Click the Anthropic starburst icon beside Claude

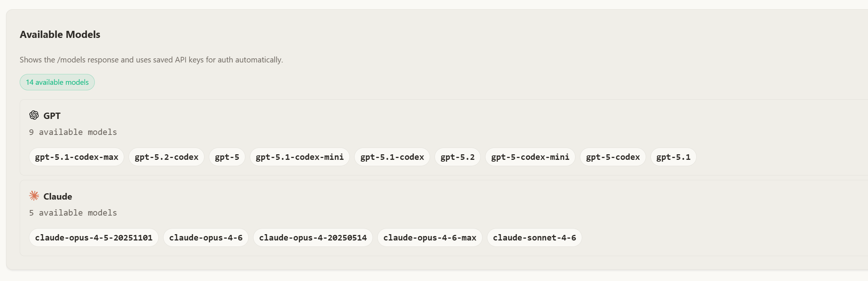click(x=34, y=196)
